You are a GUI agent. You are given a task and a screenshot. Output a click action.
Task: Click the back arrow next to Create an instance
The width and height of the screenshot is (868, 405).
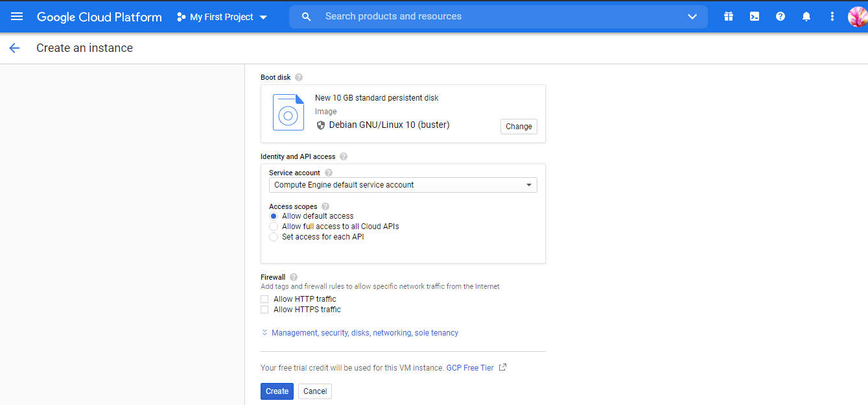click(14, 48)
